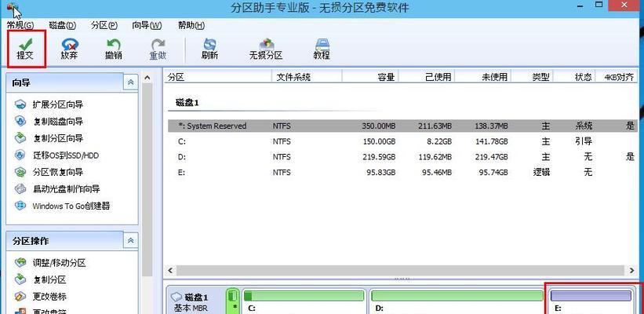The image size is (644, 314).
Task: Select 更改卷标 link text
Action: coord(49,297)
